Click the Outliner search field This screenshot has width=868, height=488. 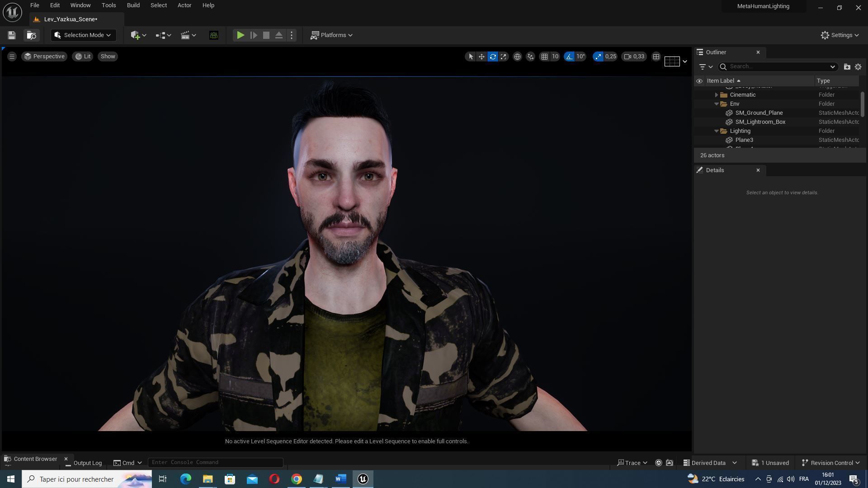point(778,67)
